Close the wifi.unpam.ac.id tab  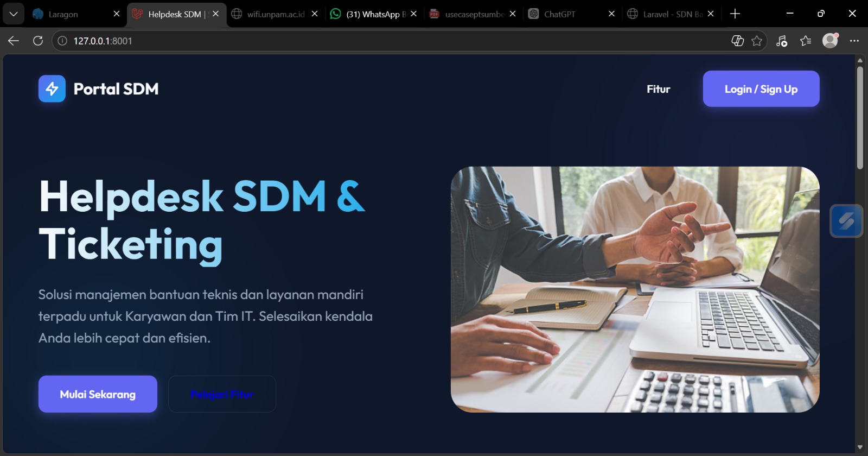pyautogui.click(x=315, y=14)
